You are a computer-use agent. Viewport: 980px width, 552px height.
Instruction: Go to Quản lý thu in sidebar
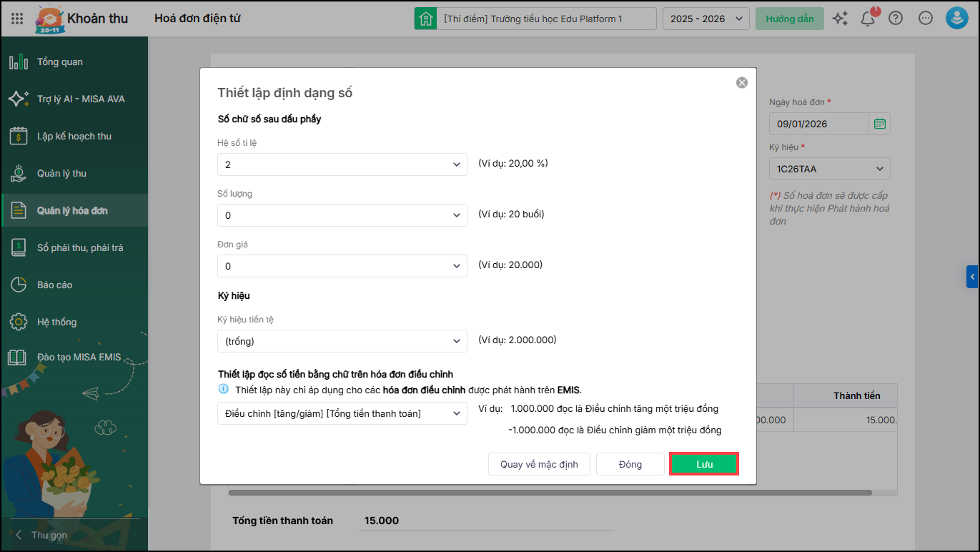pos(61,173)
